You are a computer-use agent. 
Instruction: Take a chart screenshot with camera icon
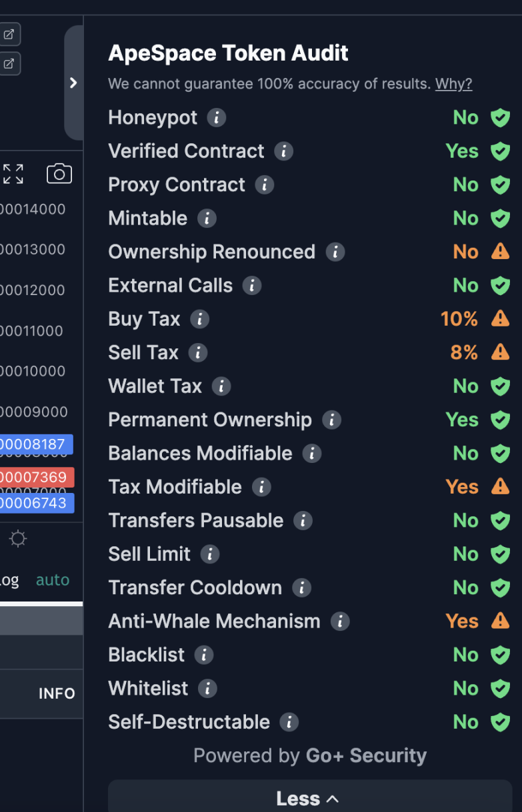(59, 174)
